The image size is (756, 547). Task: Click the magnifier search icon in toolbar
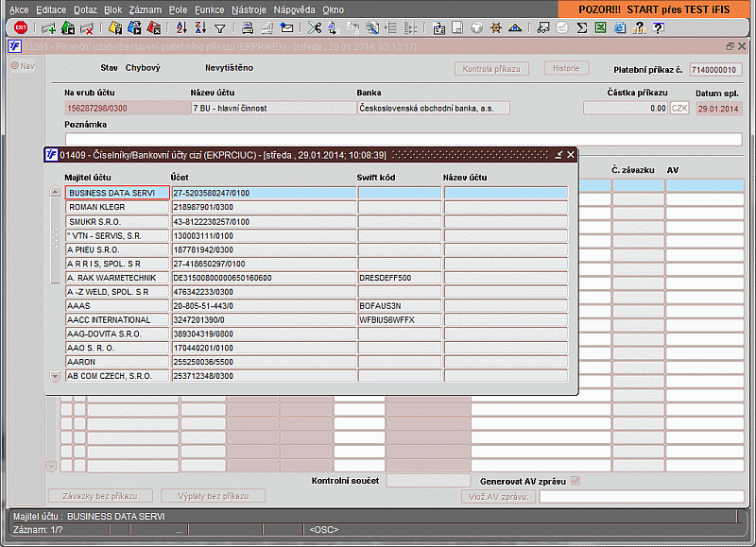coord(371,28)
